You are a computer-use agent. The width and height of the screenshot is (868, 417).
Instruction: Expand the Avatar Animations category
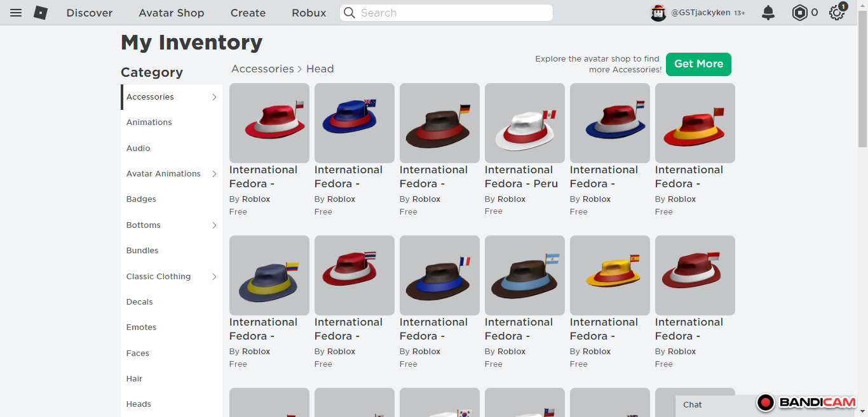214,174
